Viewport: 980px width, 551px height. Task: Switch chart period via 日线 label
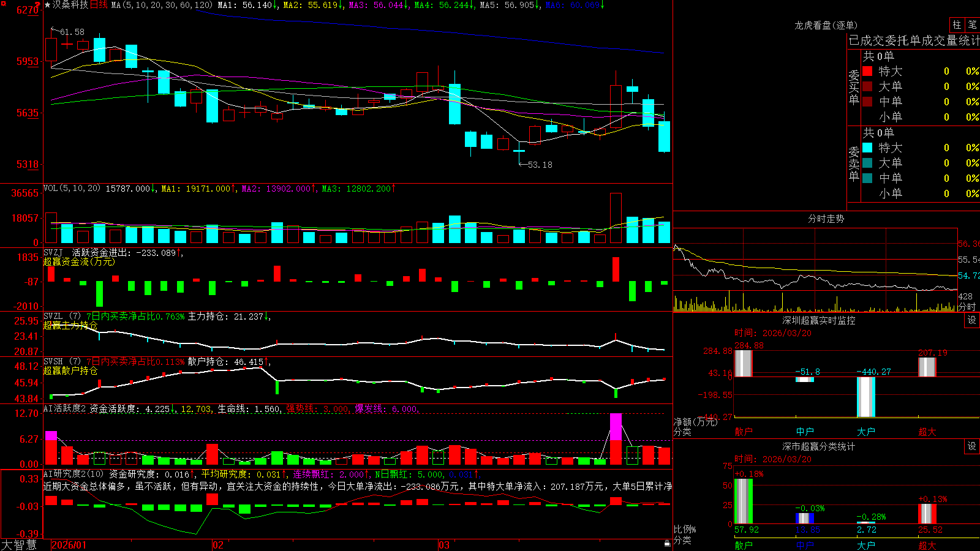(x=99, y=5)
